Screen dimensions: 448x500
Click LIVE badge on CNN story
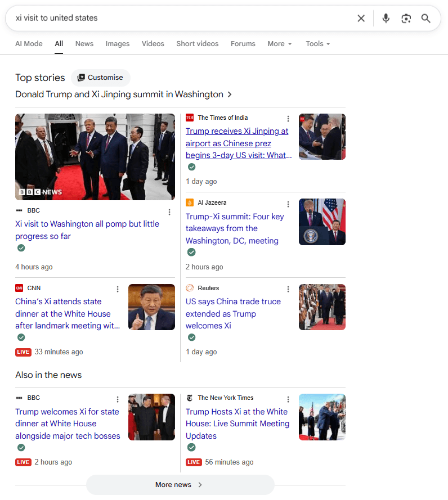click(23, 352)
